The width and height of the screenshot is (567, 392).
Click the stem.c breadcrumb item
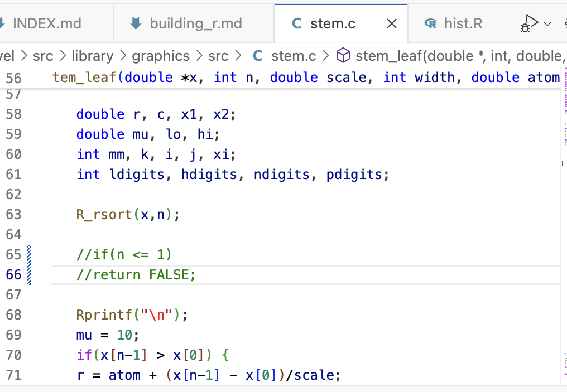[x=294, y=56]
